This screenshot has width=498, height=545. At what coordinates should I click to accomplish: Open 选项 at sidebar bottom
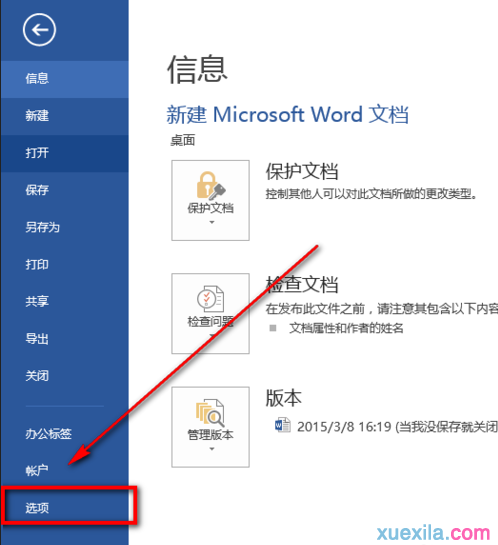(x=64, y=508)
